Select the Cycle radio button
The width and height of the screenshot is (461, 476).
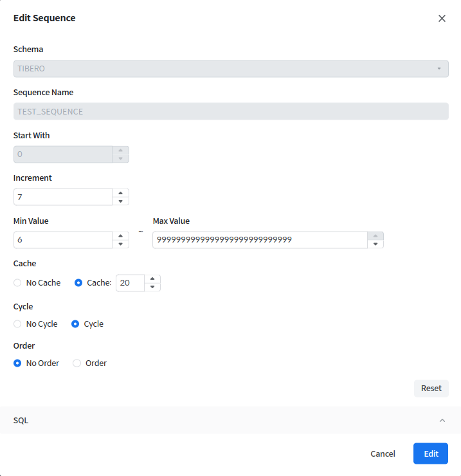pyautogui.click(x=75, y=324)
